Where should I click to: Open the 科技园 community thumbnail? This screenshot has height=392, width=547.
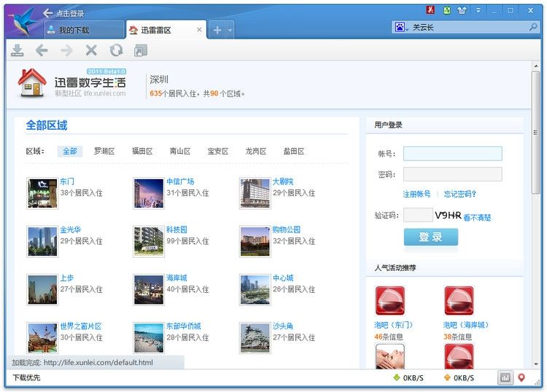pyautogui.click(x=149, y=240)
